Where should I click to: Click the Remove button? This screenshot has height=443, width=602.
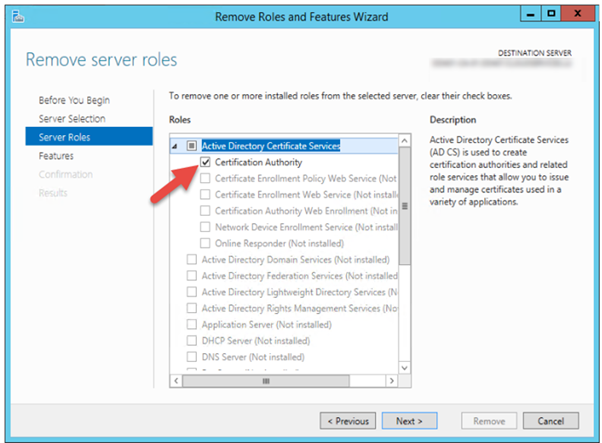click(489, 421)
